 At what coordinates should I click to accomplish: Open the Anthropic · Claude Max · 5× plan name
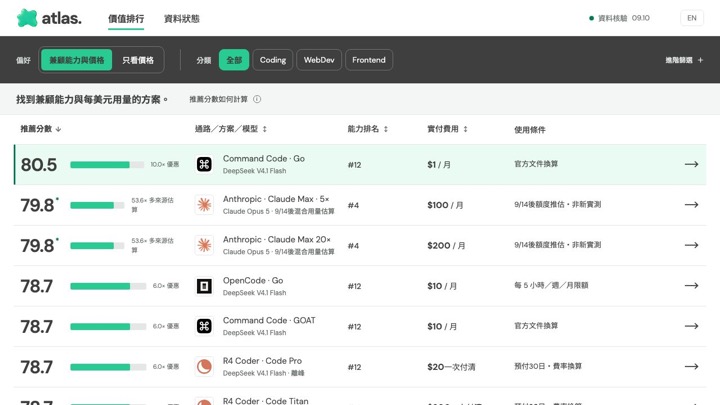point(276,199)
